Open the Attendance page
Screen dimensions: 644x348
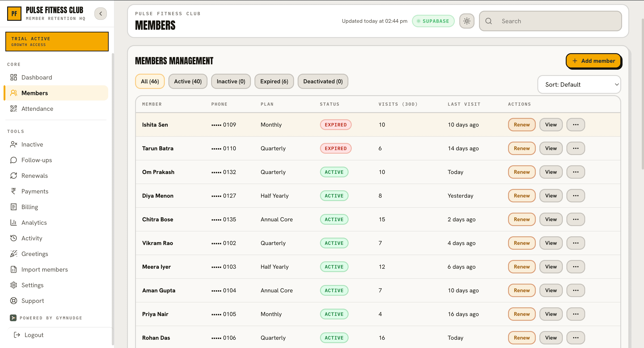(57, 109)
